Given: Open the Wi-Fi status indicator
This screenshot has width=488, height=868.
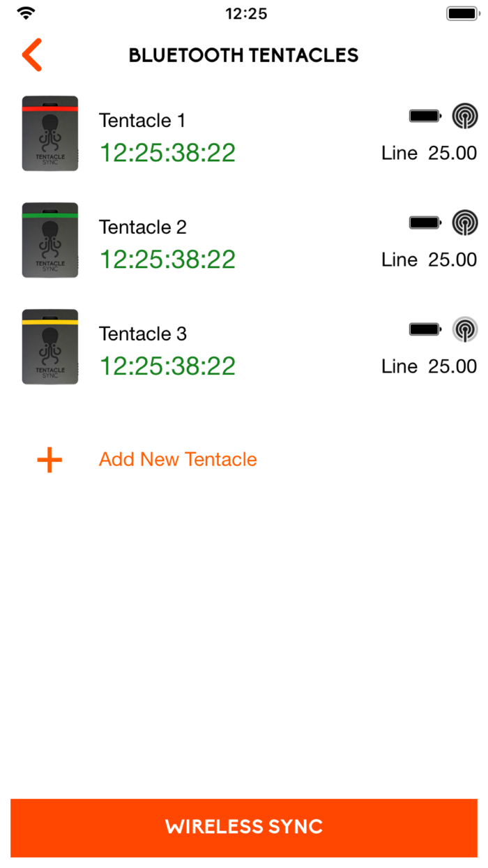Looking at the screenshot, I should [x=27, y=12].
